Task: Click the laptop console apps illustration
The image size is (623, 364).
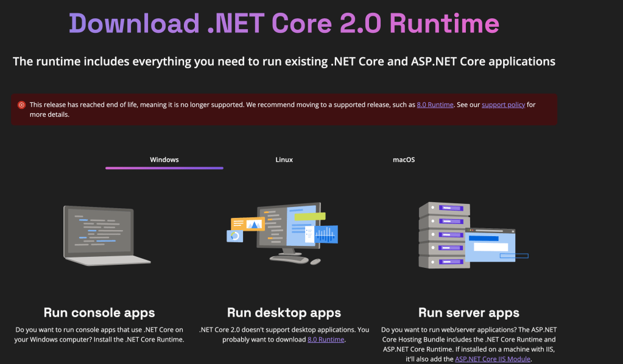Action: [x=107, y=236]
